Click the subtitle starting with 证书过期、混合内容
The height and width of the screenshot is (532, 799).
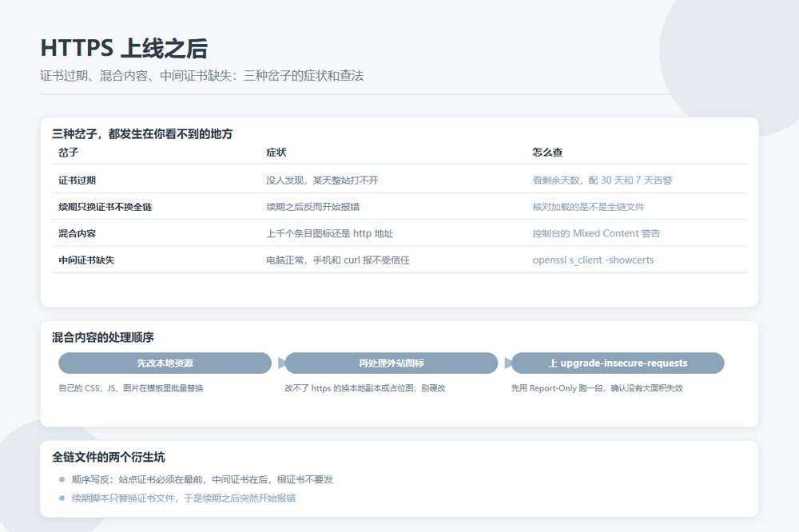pos(202,76)
